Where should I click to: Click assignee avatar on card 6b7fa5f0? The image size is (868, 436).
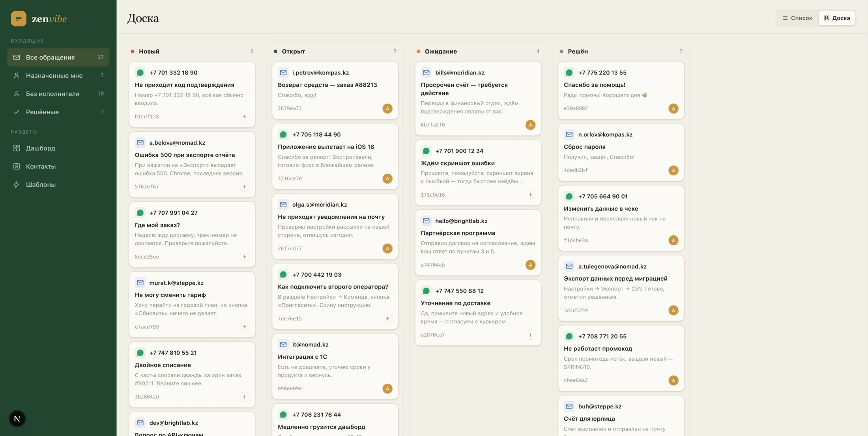coord(530,125)
